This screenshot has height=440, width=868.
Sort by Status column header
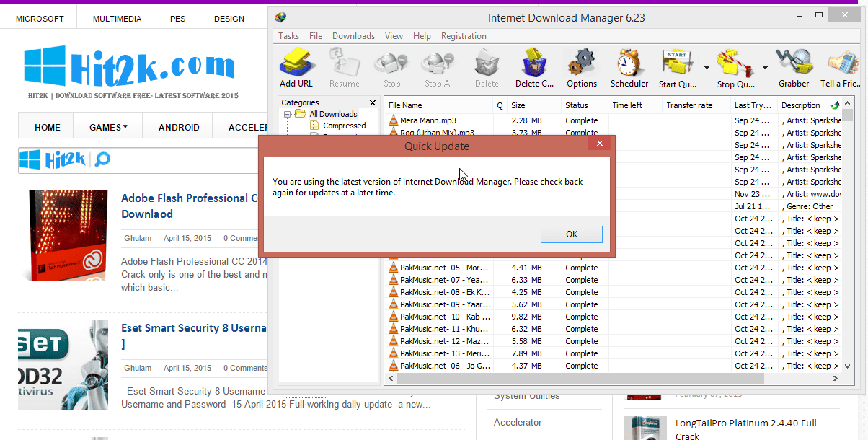point(585,105)
